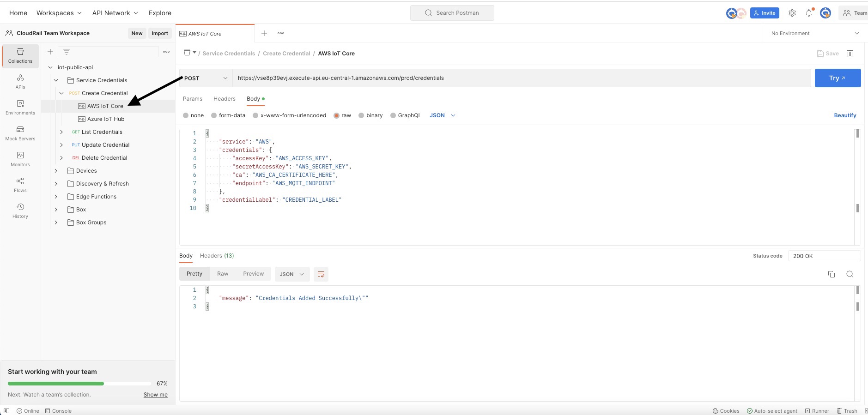This screenshot has width=868, height=415.
Task: Select Azure IoT Hub example in tree
Action: pyautogui.click(x=106, y=119)
